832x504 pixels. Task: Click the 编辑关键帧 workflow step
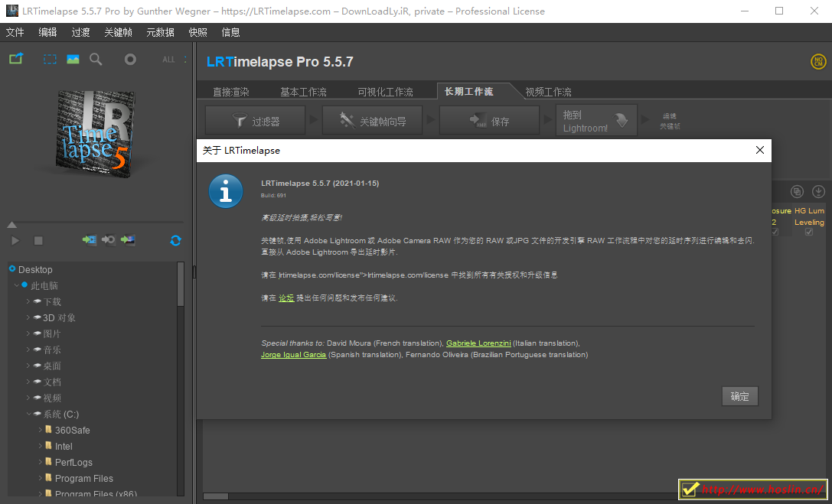[670, 121]
